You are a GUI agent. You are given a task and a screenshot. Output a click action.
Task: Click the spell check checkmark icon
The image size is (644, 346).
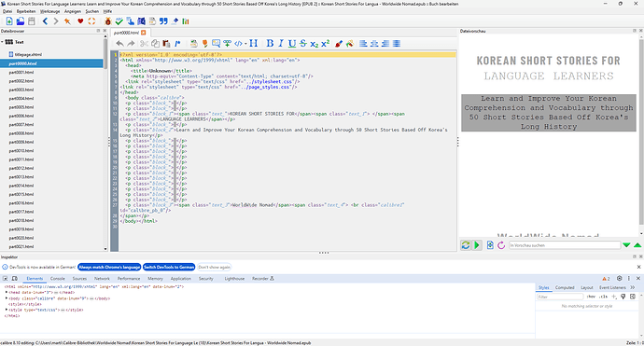[119, 21]
